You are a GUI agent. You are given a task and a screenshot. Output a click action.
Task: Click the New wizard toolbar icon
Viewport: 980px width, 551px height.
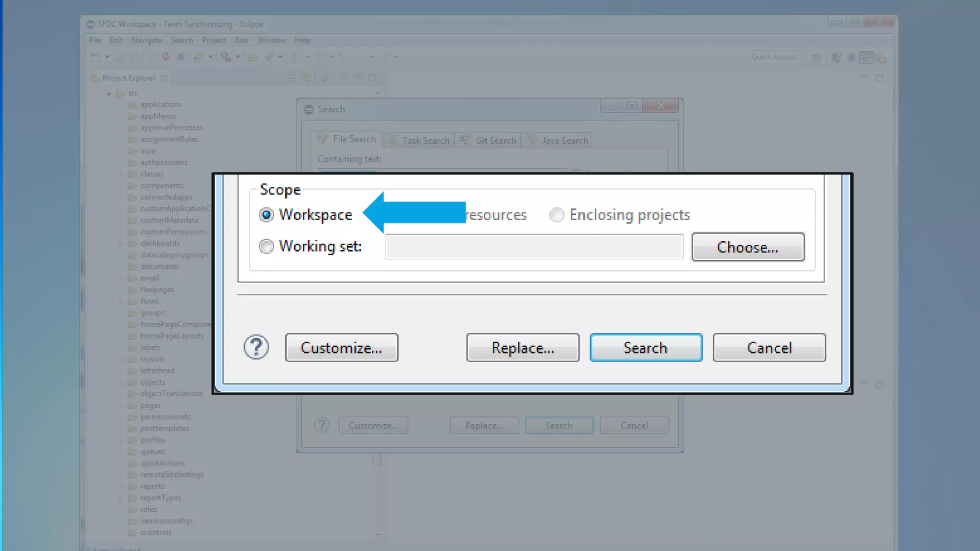point(96,57)
